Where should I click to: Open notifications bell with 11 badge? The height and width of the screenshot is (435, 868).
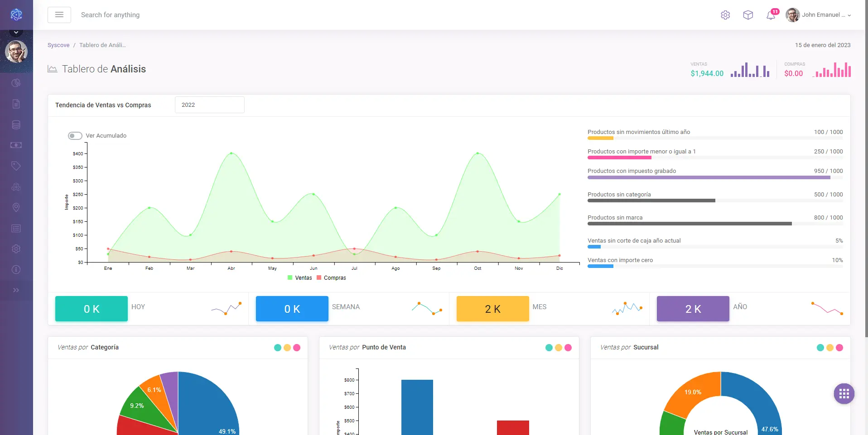tap(771, 15)
